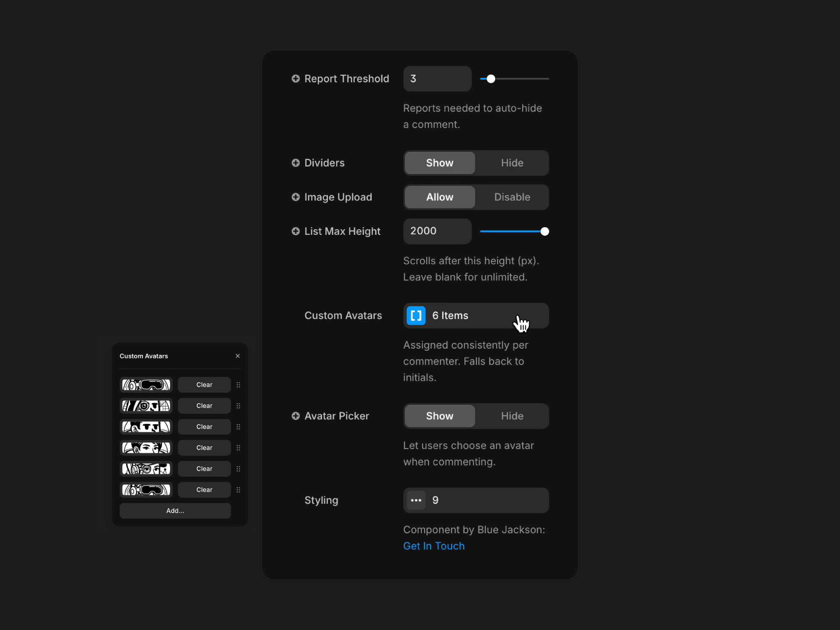
Task: Click the drag handle beside the first Clear button
Action: point(238,384)
